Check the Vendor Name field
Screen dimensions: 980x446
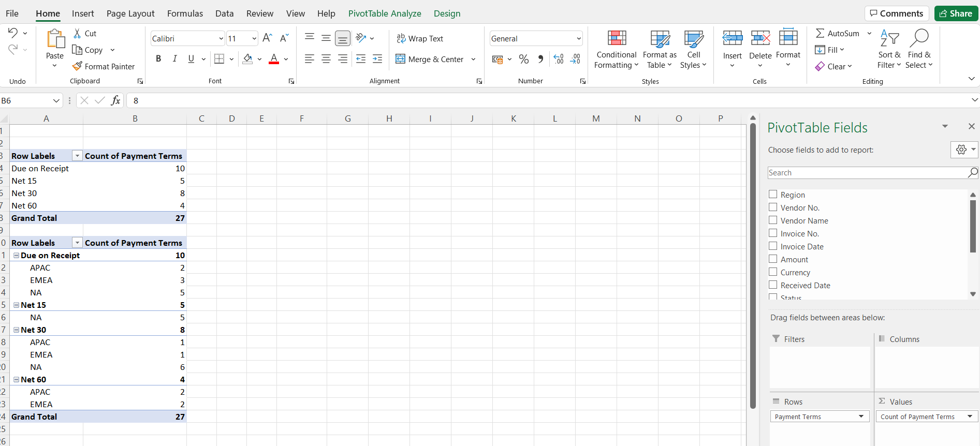(773, 220)
